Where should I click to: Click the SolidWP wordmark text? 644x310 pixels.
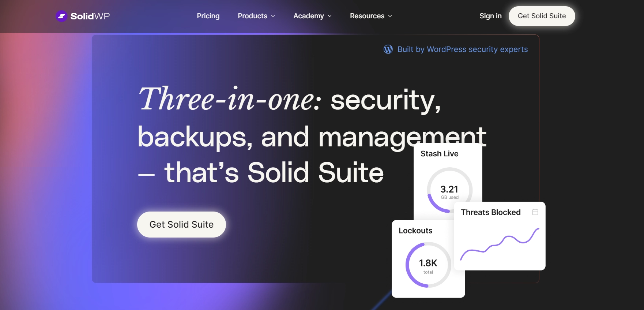(90, 16)
